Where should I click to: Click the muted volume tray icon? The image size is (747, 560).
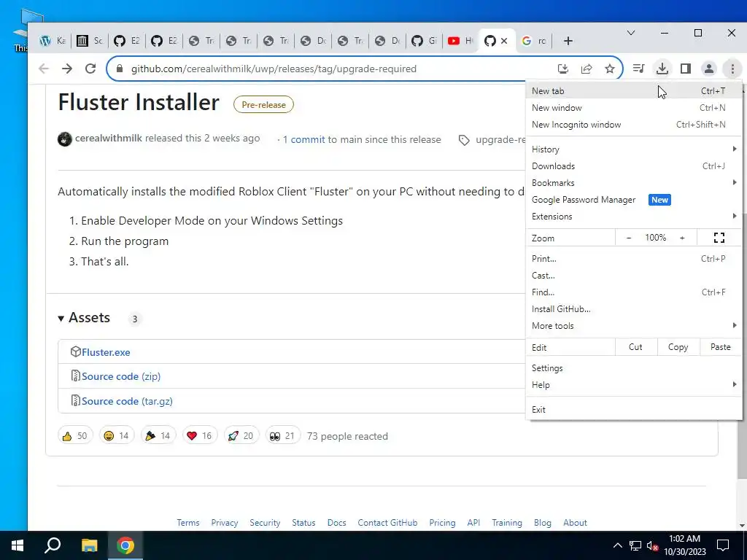pos(652,545)
